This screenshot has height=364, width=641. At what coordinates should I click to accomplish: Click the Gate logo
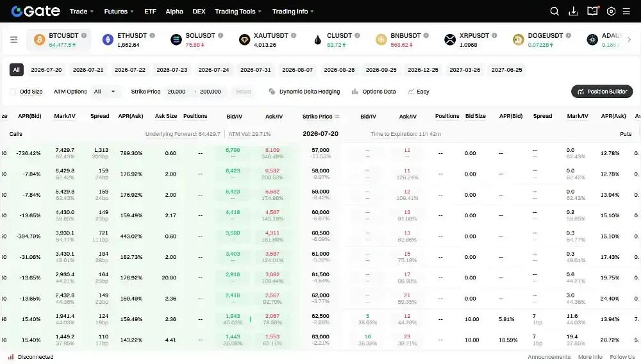[35, 11]
